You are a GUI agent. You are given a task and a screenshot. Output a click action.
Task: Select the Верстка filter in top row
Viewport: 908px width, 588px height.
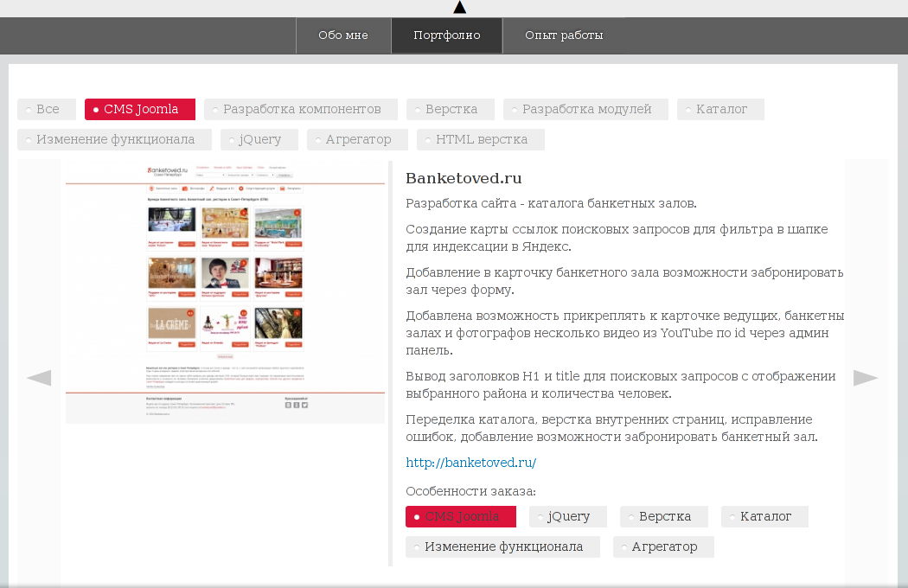(451, 109)
